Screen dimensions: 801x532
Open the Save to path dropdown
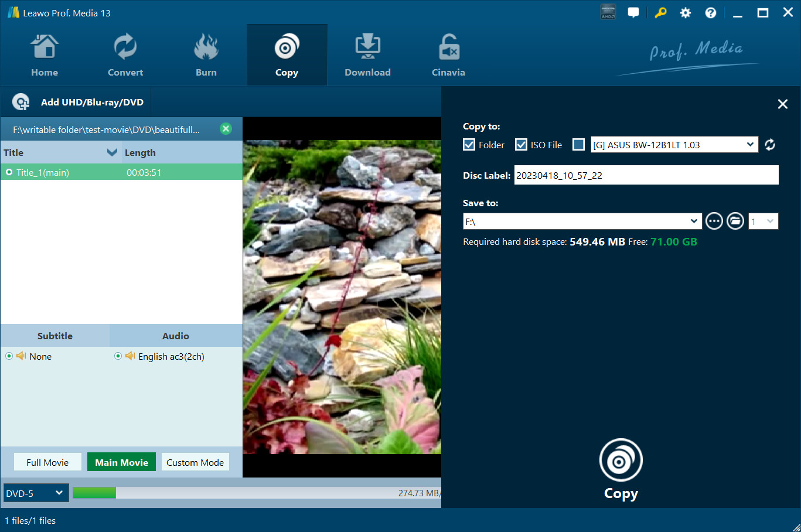(582, 221)
